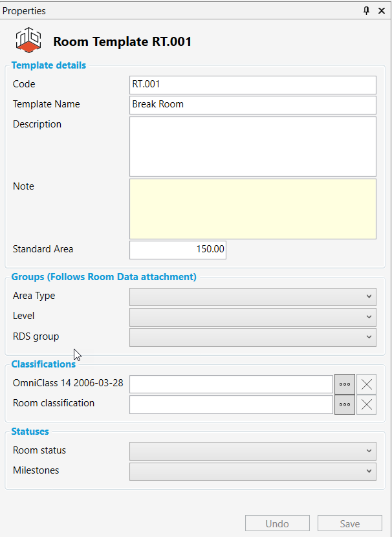The image size is (392, 537).
Task: Click the Room classification text field
Action: [231, 405]
